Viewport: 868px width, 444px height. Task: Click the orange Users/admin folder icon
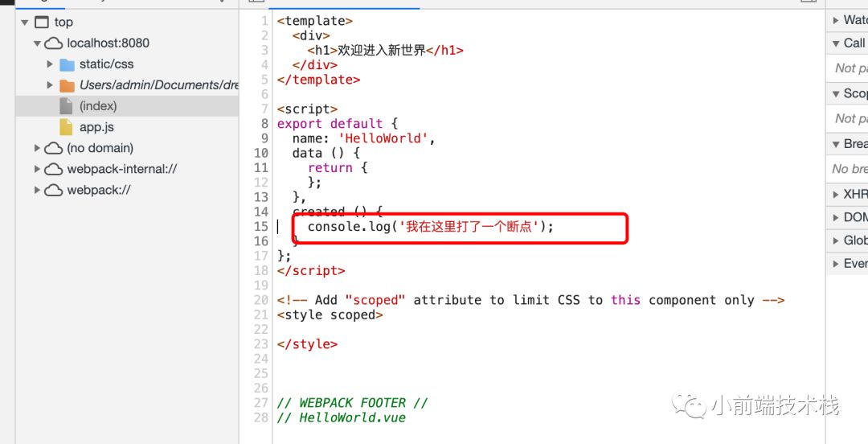[67, 86]
